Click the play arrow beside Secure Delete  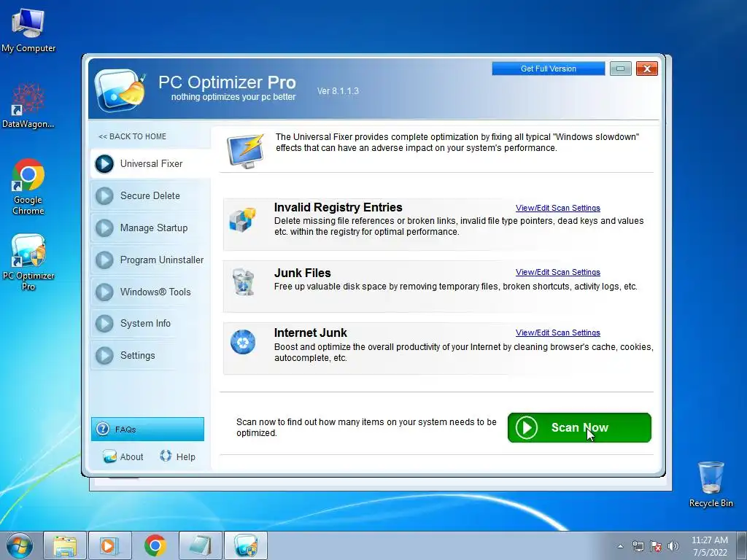click(x=104, y=195)
